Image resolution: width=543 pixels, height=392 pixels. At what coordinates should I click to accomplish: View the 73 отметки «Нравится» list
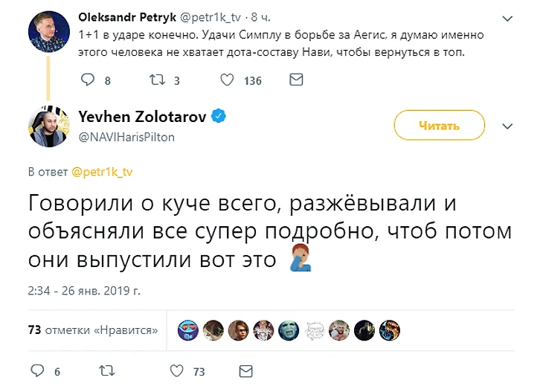click(93, 330)
